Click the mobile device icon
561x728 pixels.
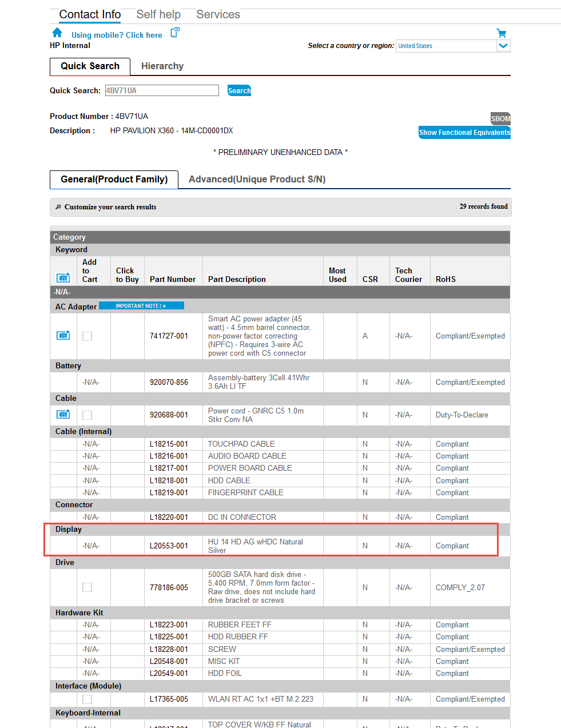tap(175, 33)
